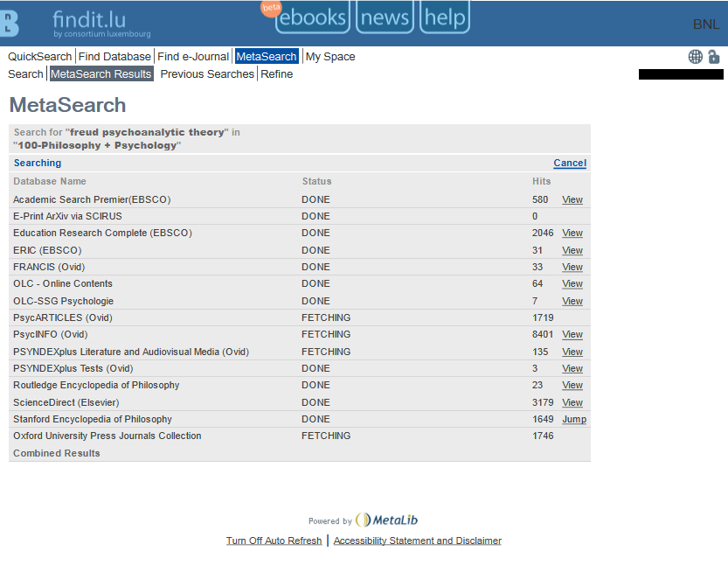Open the Refine submenu
The image size is (728, 565).
click(277, 73)
